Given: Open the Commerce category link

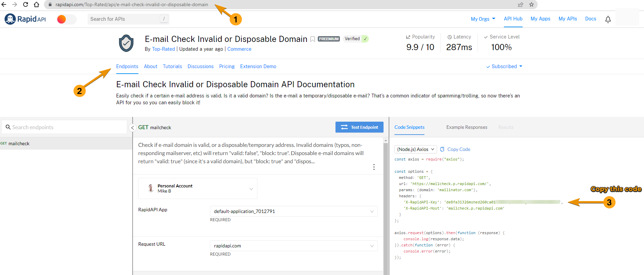Looking at the screenshot, I should pos(239,49).
